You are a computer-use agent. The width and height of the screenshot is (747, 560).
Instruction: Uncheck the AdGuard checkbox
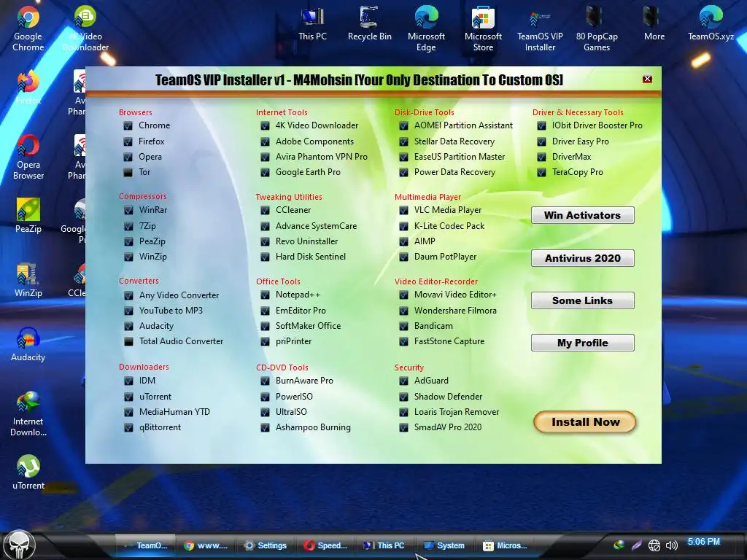pyautogui.click(x=403, y=381)
